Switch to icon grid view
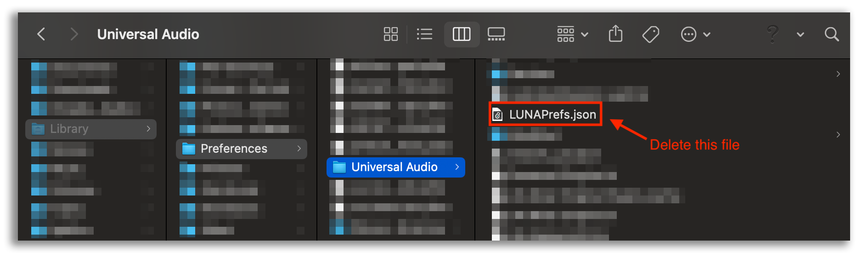Image resolution: width=868 pixels, height=253 pixels. click(x=391, y=34)
